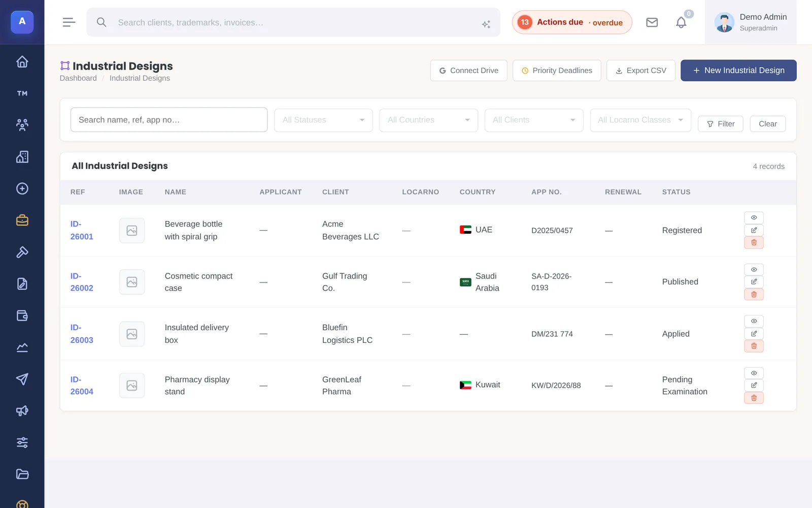Click the New Industrial Design button
Viewport: 812px width, 508px height.
point(738,71)
